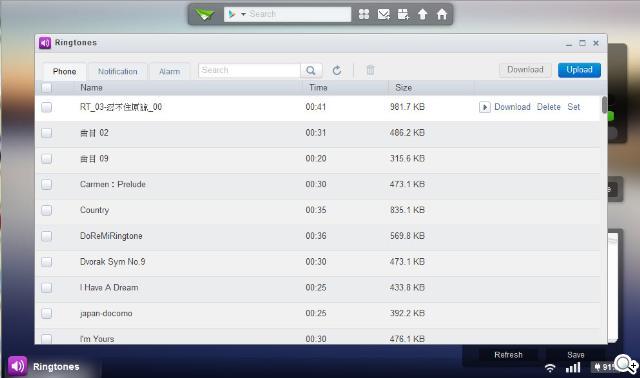The image size is (640, 378).
Task: Click the Save button behind the window
Action: [x=576, y=355]
